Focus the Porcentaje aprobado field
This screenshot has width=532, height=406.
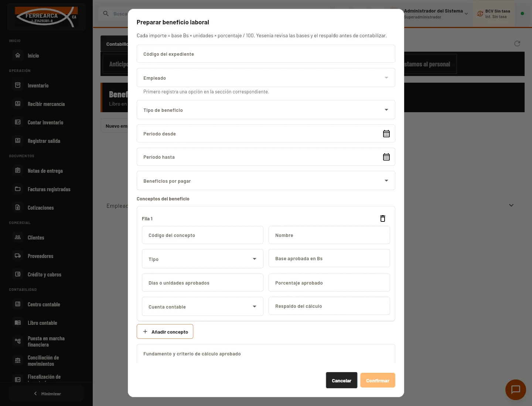pos(329,283)
